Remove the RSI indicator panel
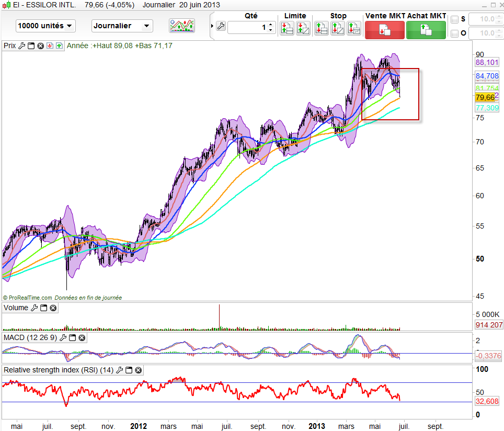504x431 pixels. click(x=138, y=370)
